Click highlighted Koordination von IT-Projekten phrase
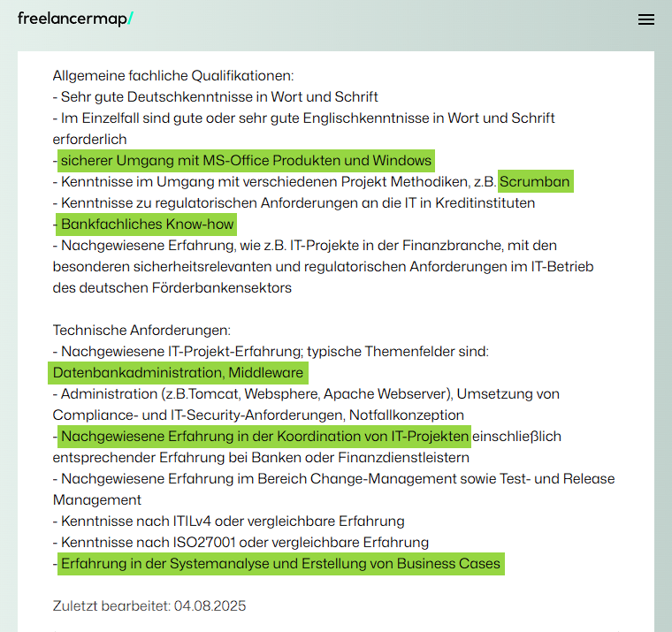The image size is (672, 632). [264, 436]
